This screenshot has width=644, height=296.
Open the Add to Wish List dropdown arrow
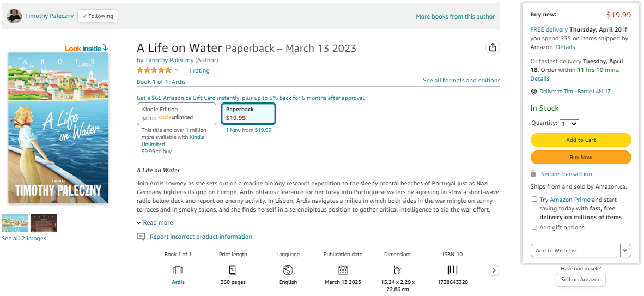[x=625, y=250]
